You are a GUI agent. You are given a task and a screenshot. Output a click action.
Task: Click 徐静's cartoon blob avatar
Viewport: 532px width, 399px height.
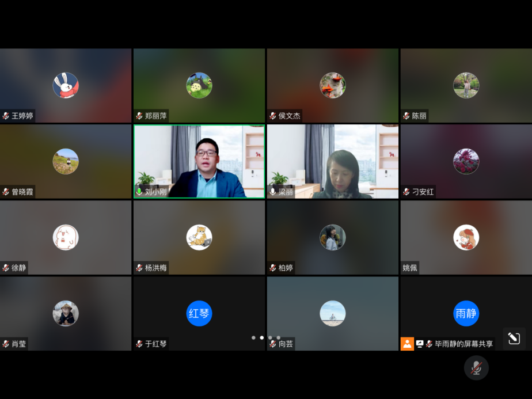(66, 237)
